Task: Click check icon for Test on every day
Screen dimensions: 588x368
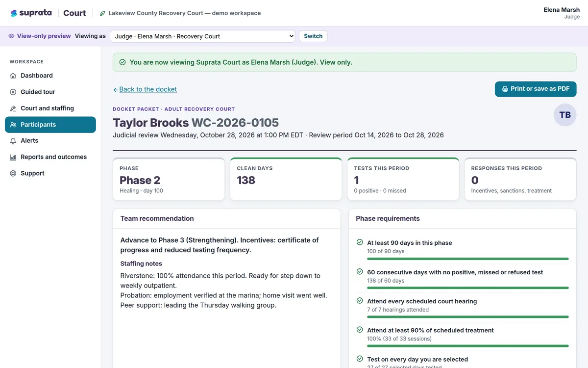Action: click(x=360, y=359)
